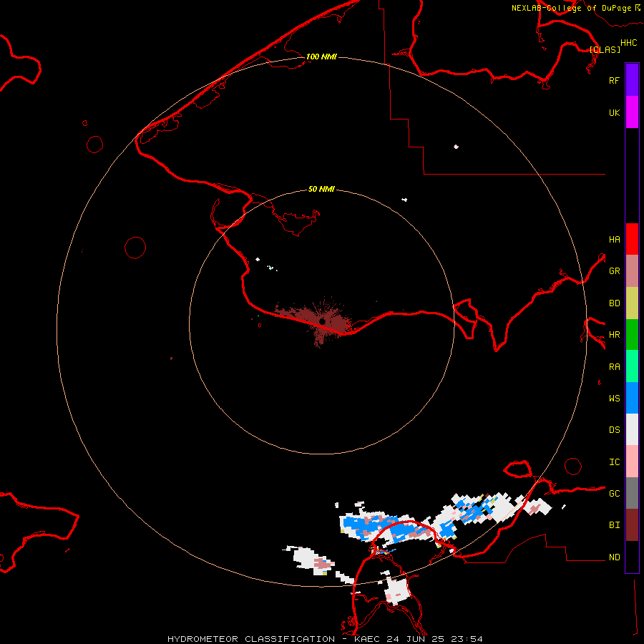Click the BD legend label
644x644 pixels.
point(614,303)
